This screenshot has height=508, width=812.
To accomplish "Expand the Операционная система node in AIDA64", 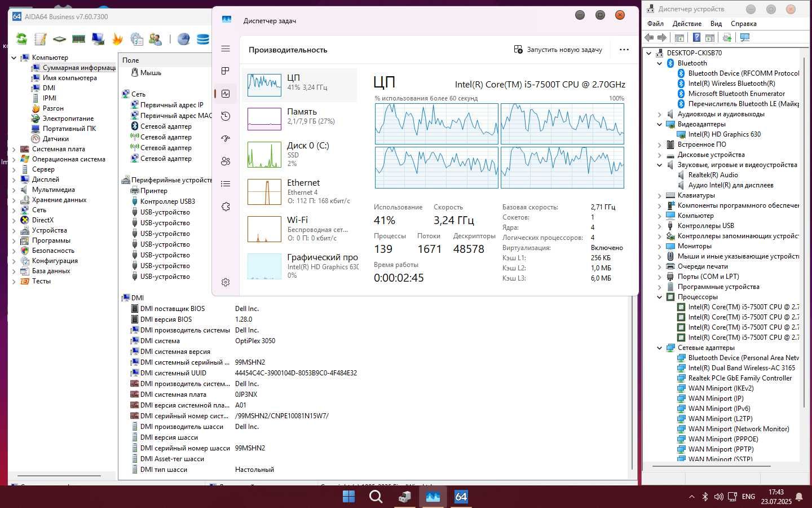I will click(14, 159).
